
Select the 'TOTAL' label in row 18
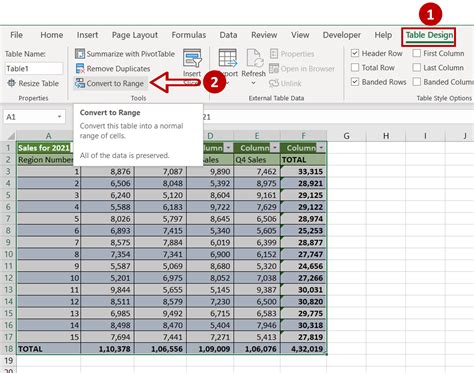click(x=48, y=349)
